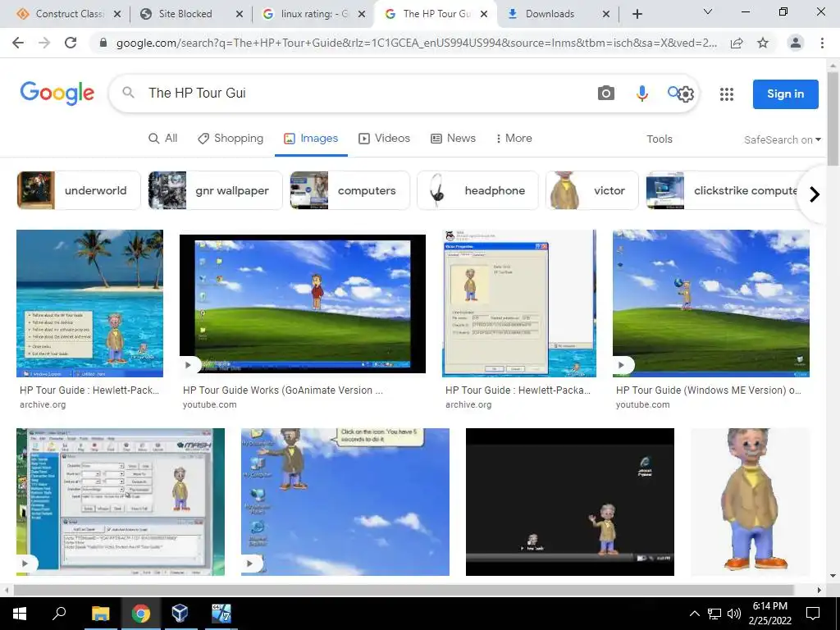Filter images by headphone chip
The width and height of the screenshot is (840, 630).
point(477,190)
